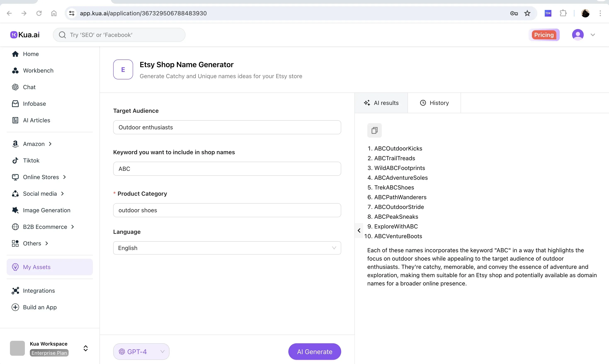
Task: Click AI Generate button
Action: [x=314, y=352]
